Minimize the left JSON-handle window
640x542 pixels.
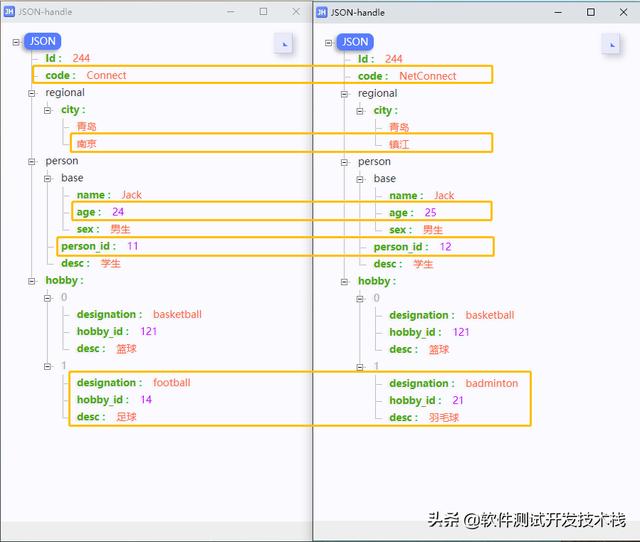(231, 11)
